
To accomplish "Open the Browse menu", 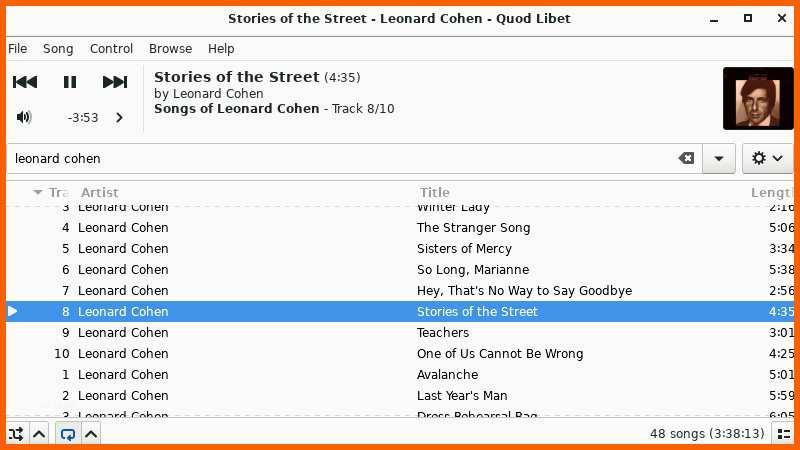I will click(x=170, y=49).
